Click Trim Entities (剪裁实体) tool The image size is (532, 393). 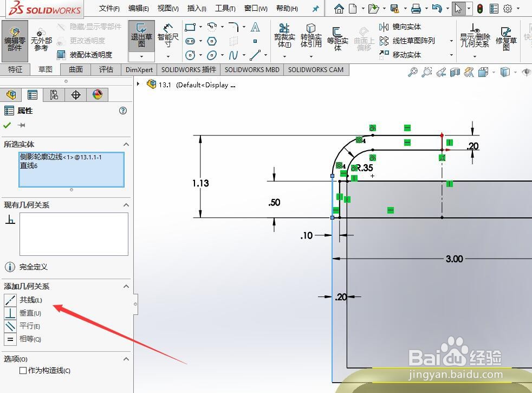click(x=284, y=36)
